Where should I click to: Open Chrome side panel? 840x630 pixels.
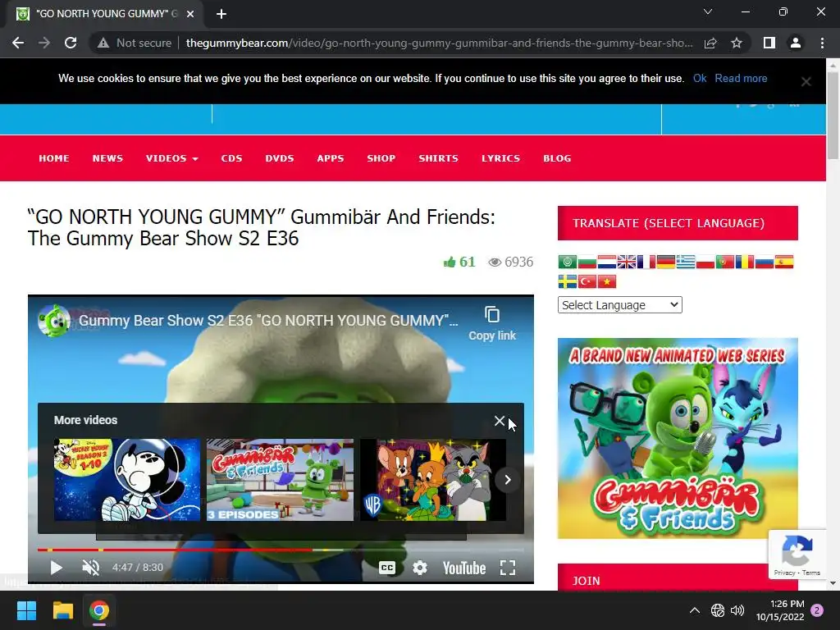(769, 43)
